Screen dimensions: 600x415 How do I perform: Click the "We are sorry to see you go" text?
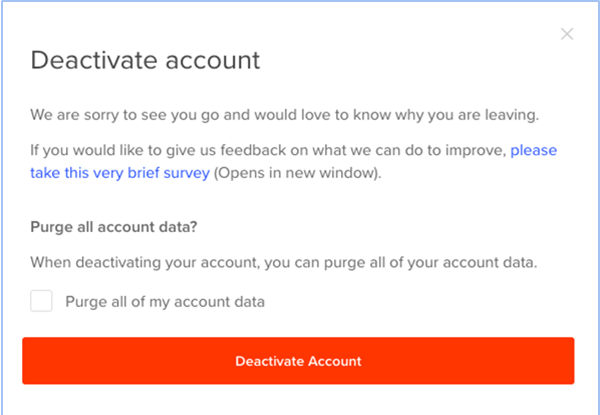point(130,114)
